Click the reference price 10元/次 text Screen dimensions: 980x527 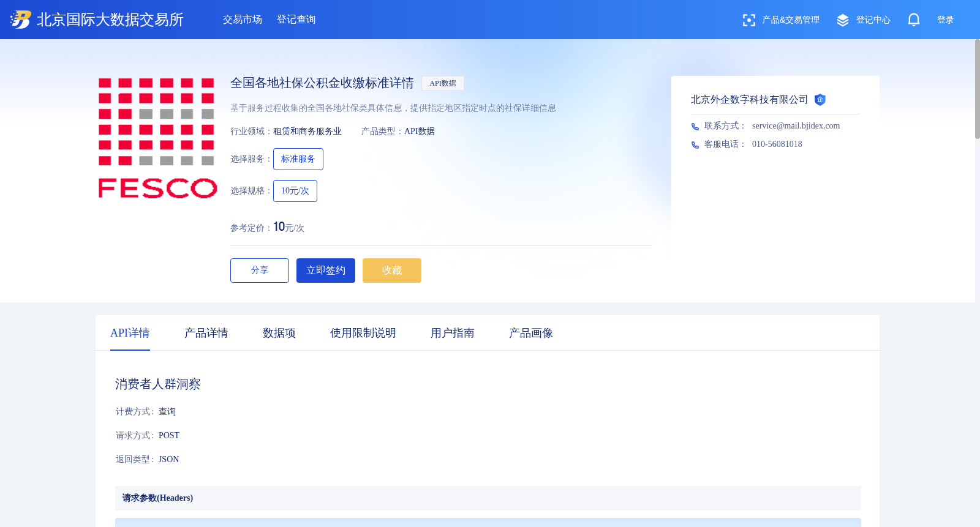[x=288, y=227]
